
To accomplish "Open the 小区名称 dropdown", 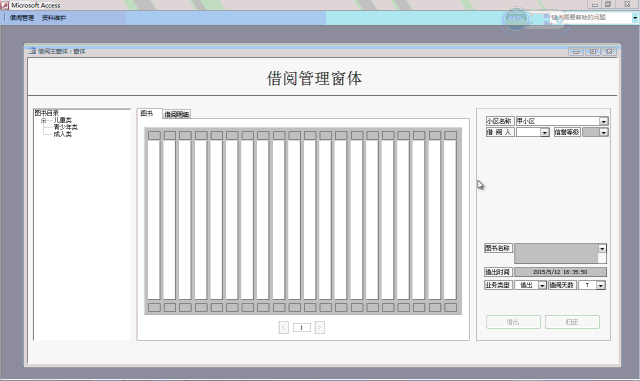I will [603, 121].
